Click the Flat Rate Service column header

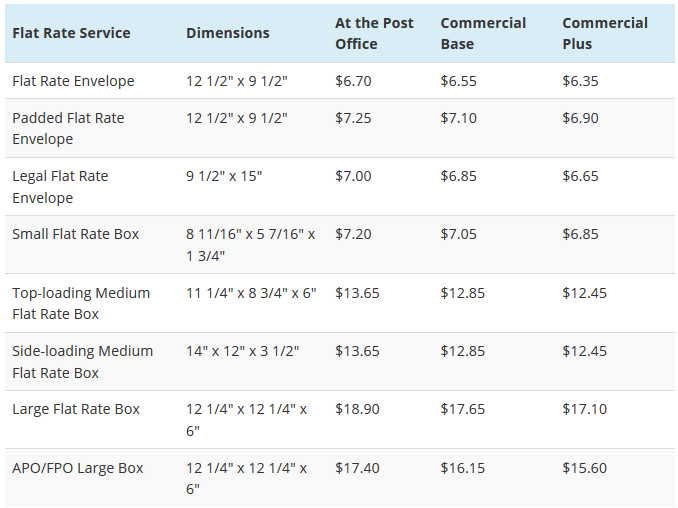click(71, 33)
